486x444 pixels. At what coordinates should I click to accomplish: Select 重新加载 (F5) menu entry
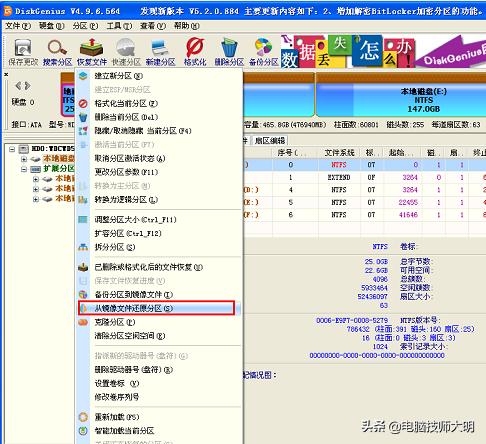coord(159,417)
